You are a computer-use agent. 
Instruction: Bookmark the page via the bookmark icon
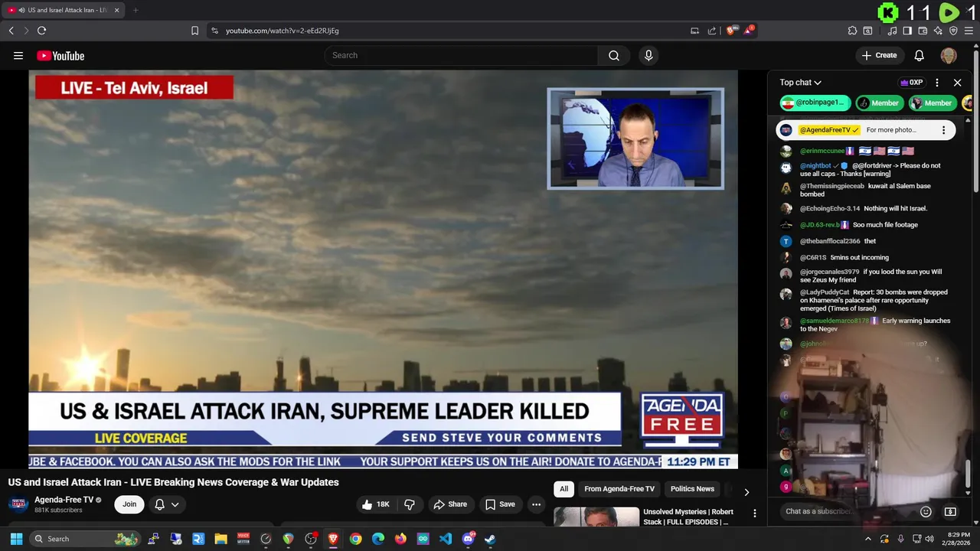[x=194, y=31]
